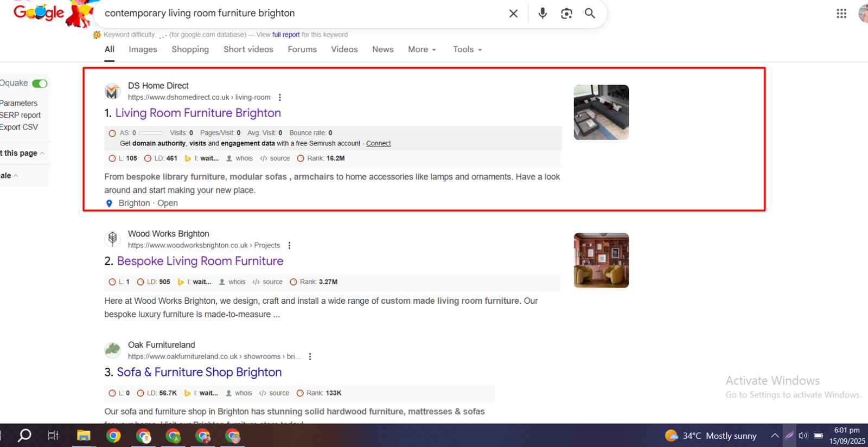Viewport: 868px width, 447px height.
Task: Toggle the SEOquake switch off
Action: pyautogui.click(x=40, y=84)
